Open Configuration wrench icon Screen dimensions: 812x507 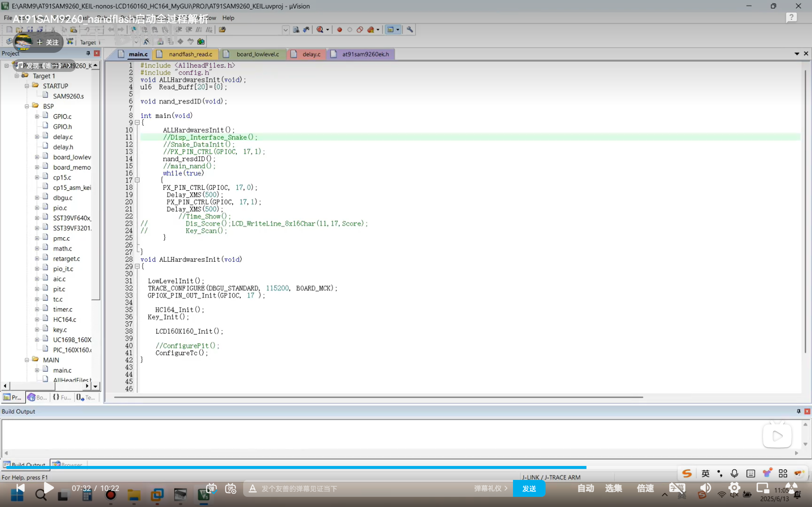coord(410,30)
